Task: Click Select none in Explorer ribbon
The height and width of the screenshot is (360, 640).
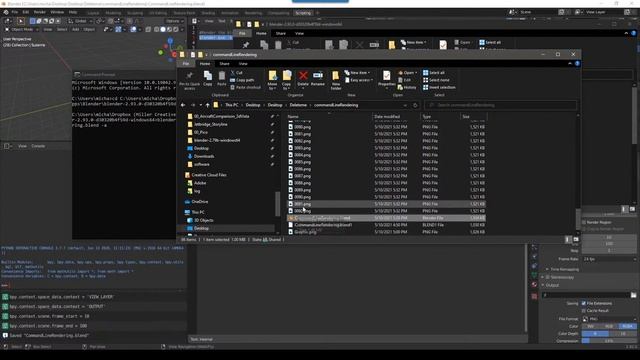Action: [436, 80]
